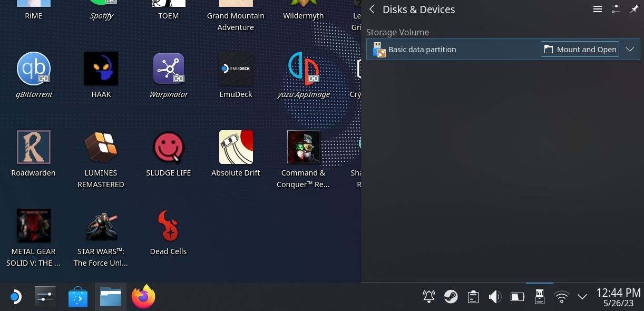This screenshot has height=311, width=644.
Task: Open the clipboard tray icon
Action: click(473, 297)
